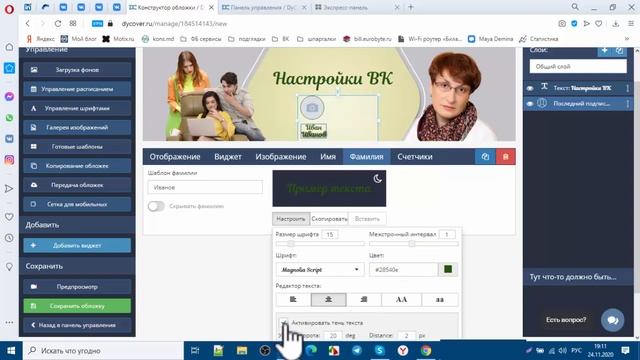Open Windows Start menu
The image size is (640, 360).
tap(11, 351)
